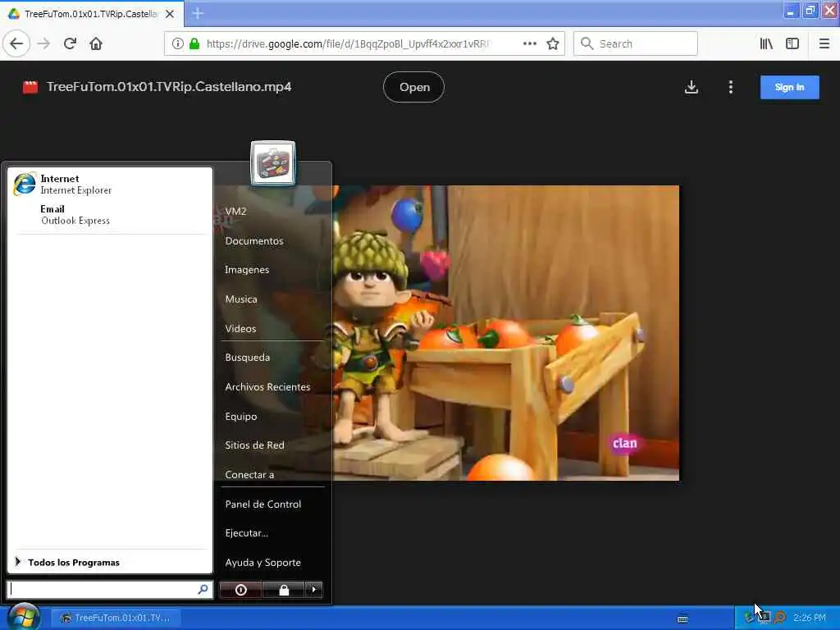Click the power shutdown button
This screenshot has width=840, height=630.
(x=241, y=590)
